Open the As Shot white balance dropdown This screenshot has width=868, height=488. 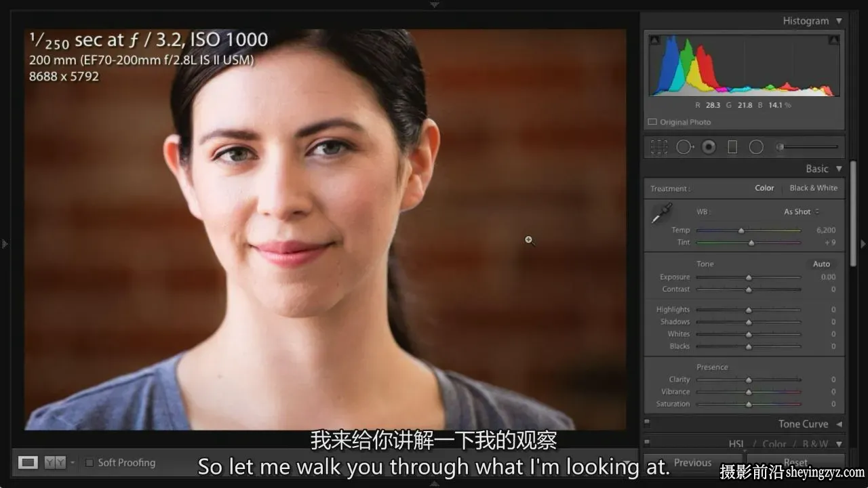click(x=802, y=211)
